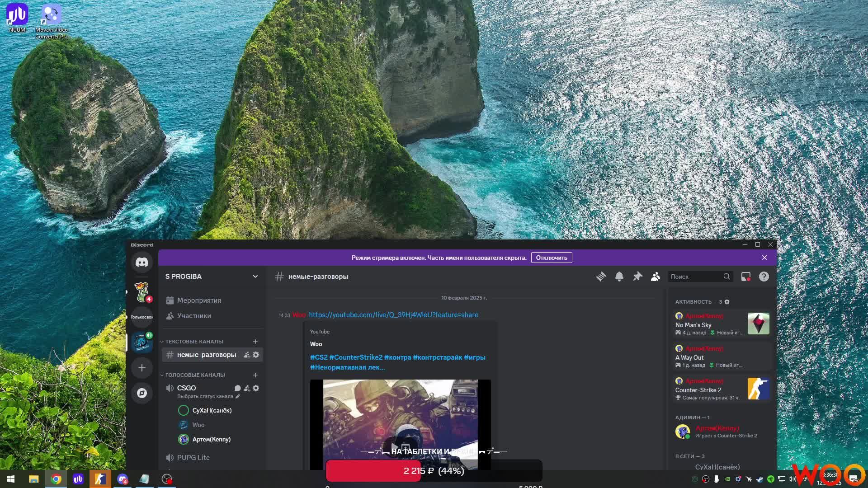The image size is (868, 488).
Task: Open notification settings bell icon
Action: 619,277
